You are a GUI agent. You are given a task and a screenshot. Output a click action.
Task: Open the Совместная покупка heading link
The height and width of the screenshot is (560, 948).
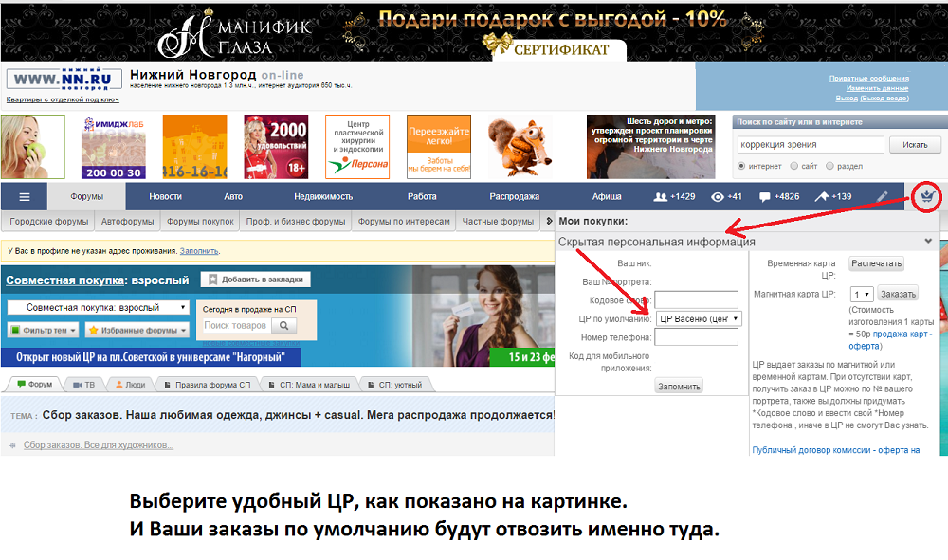(x=65, y=280)
